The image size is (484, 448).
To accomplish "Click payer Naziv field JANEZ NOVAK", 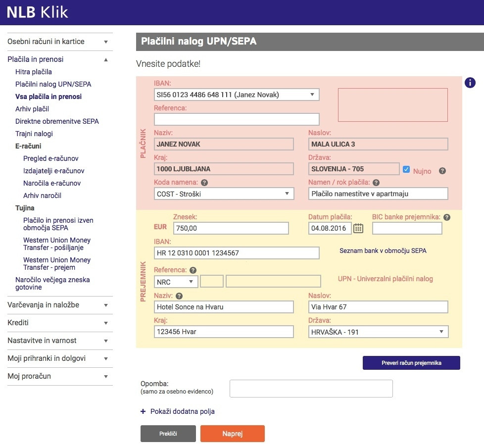I will coord(224,144).
